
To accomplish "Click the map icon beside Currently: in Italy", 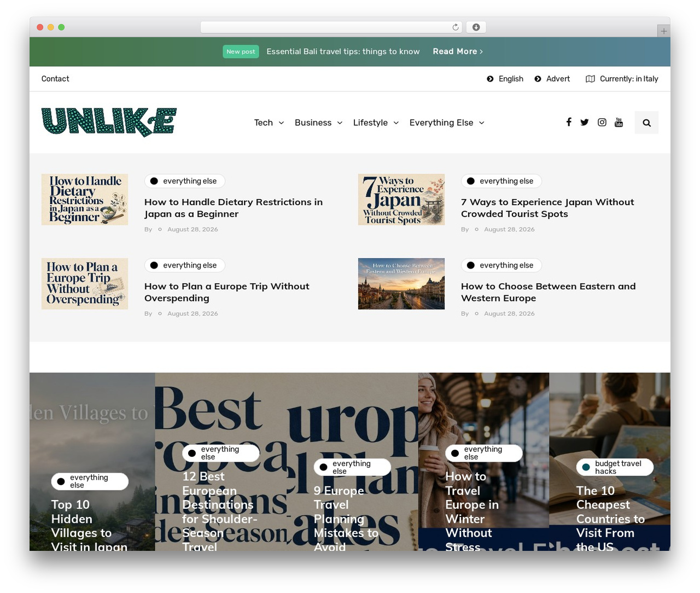I will point(590,79).
